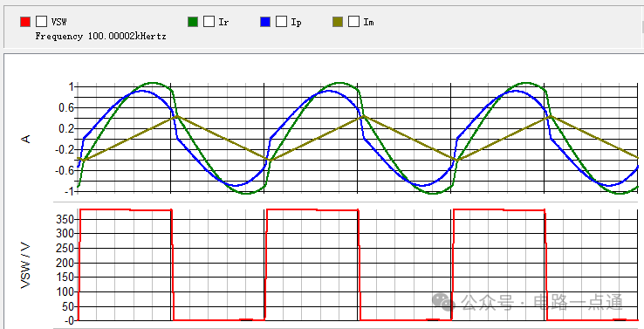Click the 0.6 tick on current axis

[x=66, y=108]
